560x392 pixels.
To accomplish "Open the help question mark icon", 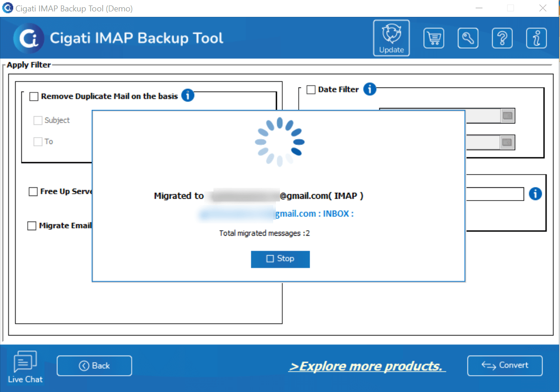I will (502, 38).
